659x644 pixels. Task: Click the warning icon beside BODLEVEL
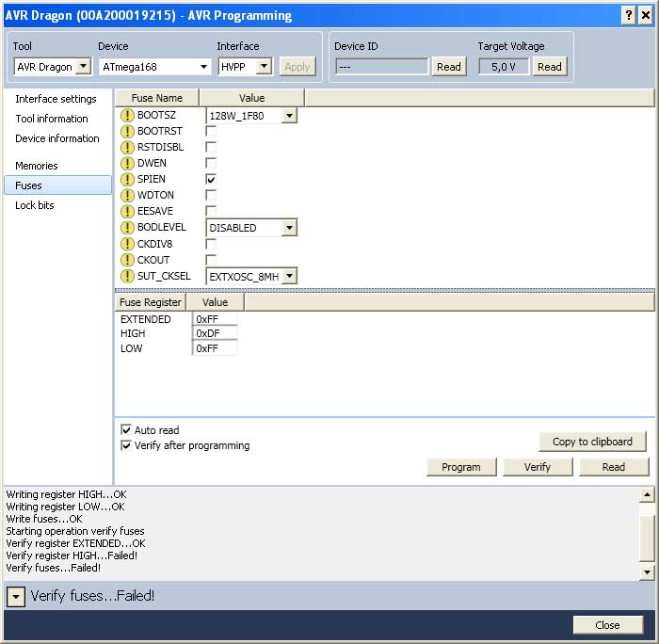(x=127, y=228)
